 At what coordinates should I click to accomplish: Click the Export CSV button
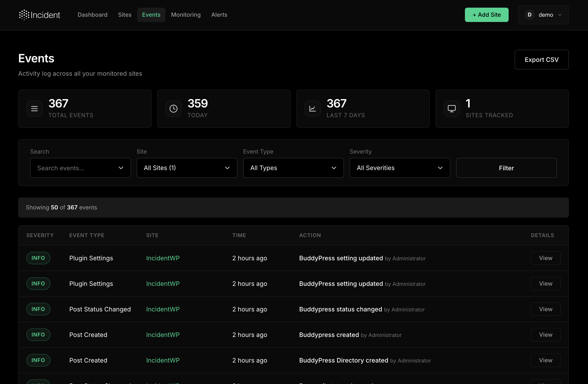coord(541,60)
